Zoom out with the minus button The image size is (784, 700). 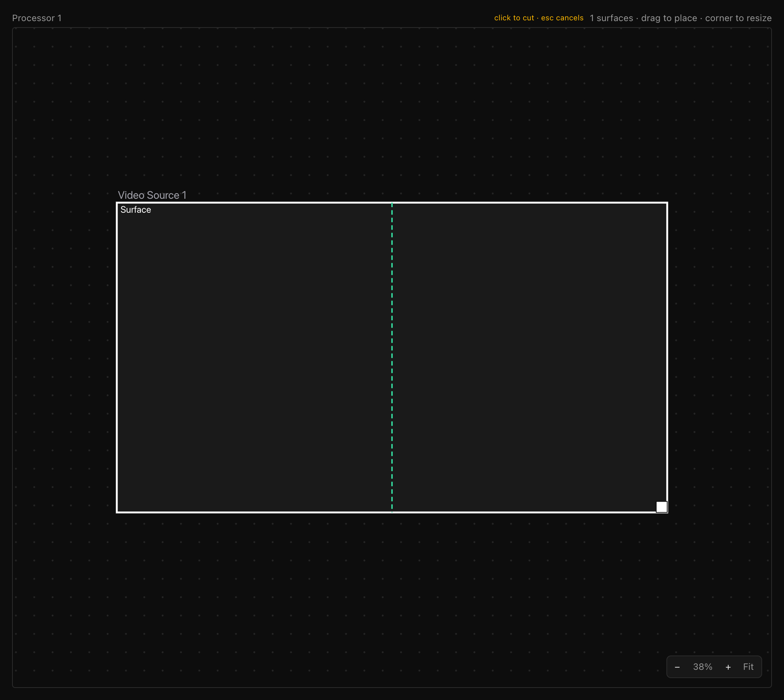[677, 667]
